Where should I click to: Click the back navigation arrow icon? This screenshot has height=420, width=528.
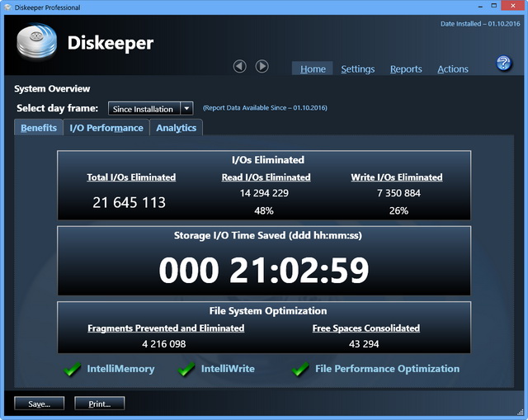[240, 66]
